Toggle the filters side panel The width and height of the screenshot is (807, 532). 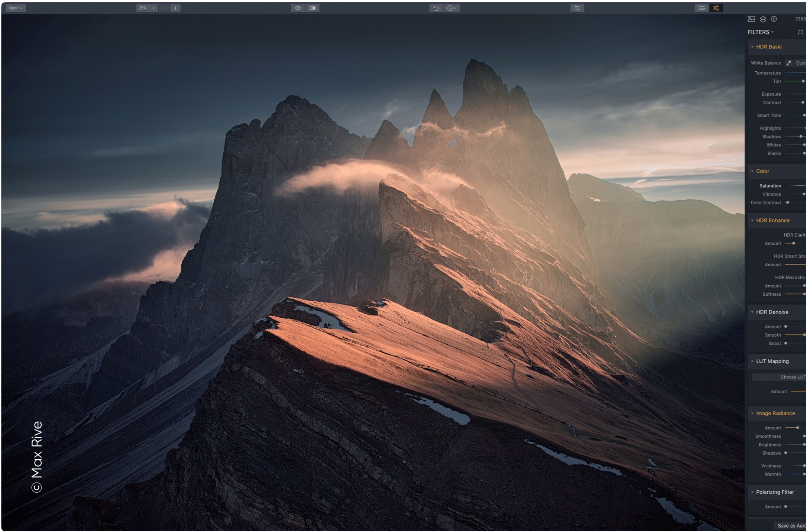(716, 8)
